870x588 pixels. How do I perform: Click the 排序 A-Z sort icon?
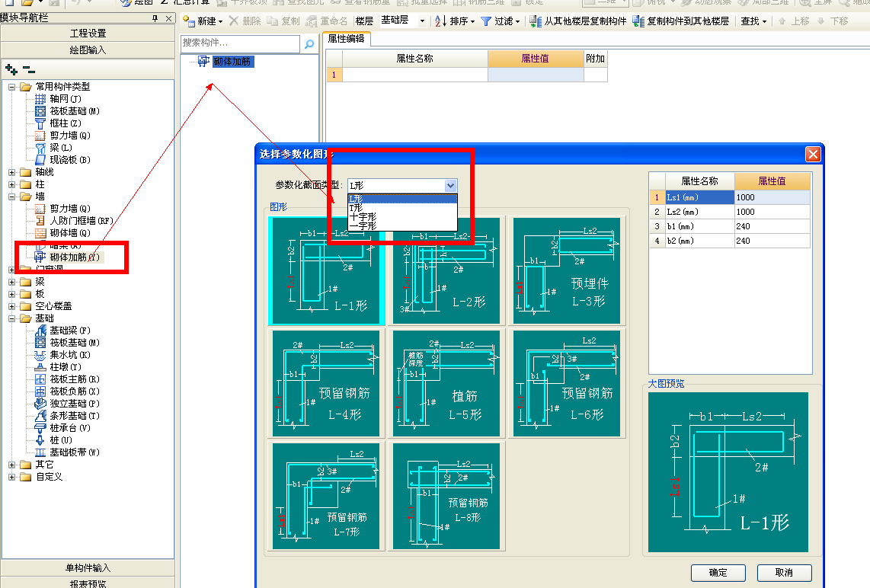[440, 21]
